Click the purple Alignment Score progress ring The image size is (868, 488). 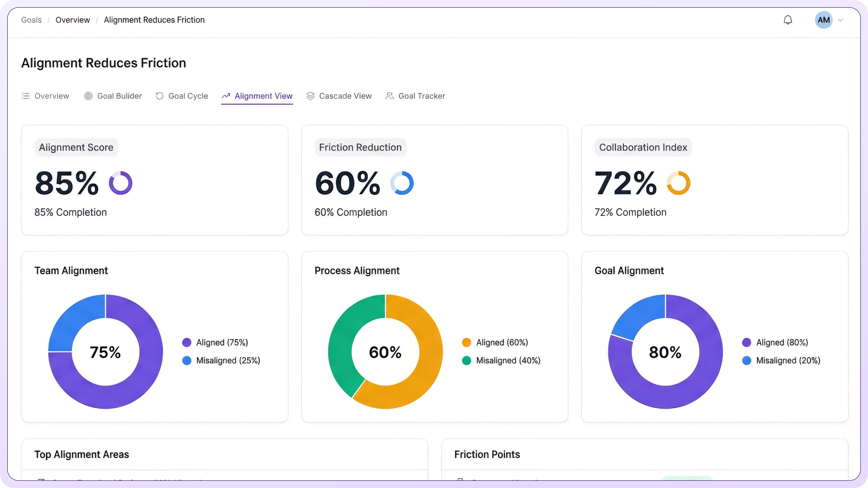tap(121, 183)
